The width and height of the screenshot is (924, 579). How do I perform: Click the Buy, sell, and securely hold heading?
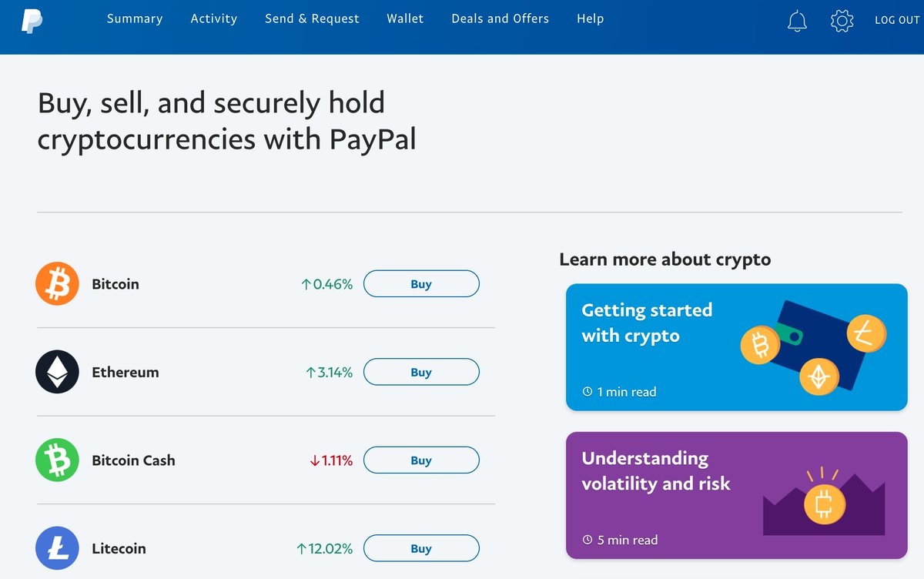[227, 121]
